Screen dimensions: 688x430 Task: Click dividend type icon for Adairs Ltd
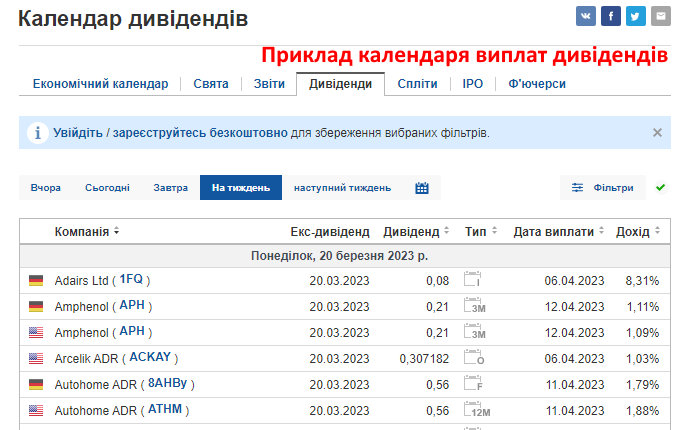473,279
